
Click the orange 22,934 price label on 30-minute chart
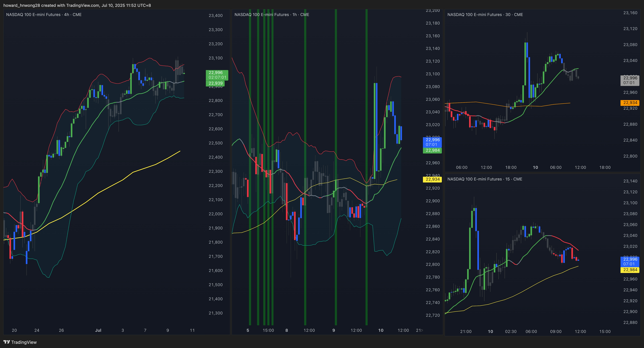point(630,103)
